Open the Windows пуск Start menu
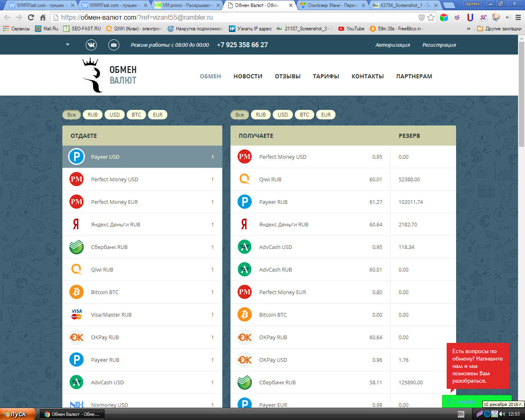Screen dimensions: 525x420 coord(18,414)
